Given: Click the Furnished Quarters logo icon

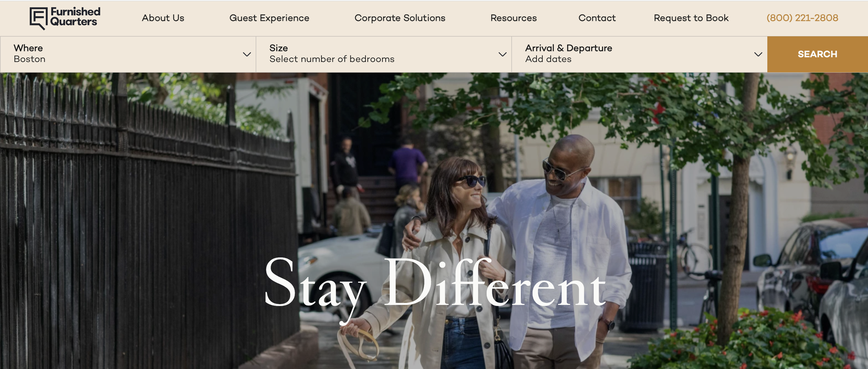Looking at the screenshot, I should click(x=38, y=19).
